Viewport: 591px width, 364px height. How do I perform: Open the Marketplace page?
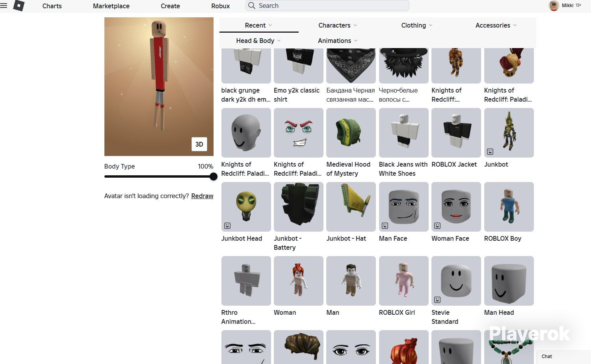tap(111, 6)
